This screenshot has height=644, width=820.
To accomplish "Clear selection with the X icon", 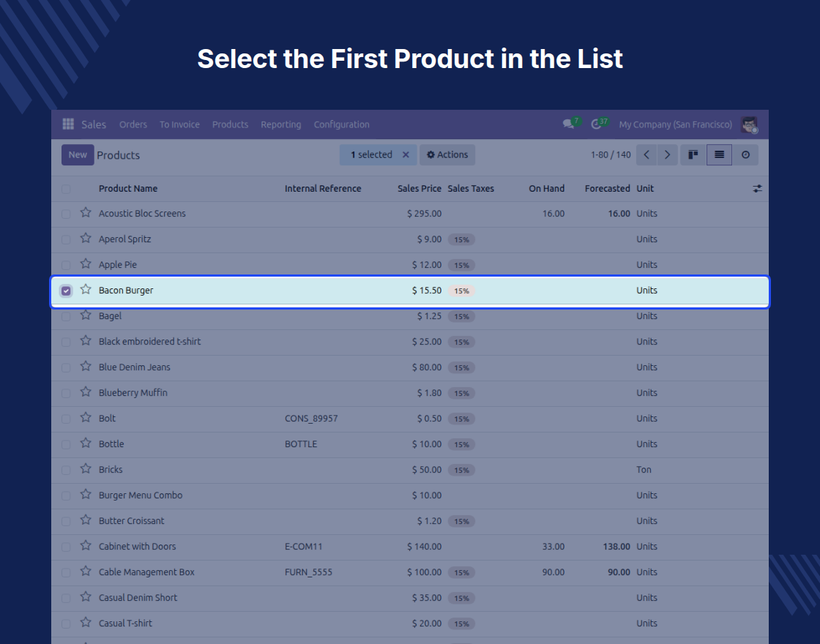I will pyautogui.click(x=406, y=154).
